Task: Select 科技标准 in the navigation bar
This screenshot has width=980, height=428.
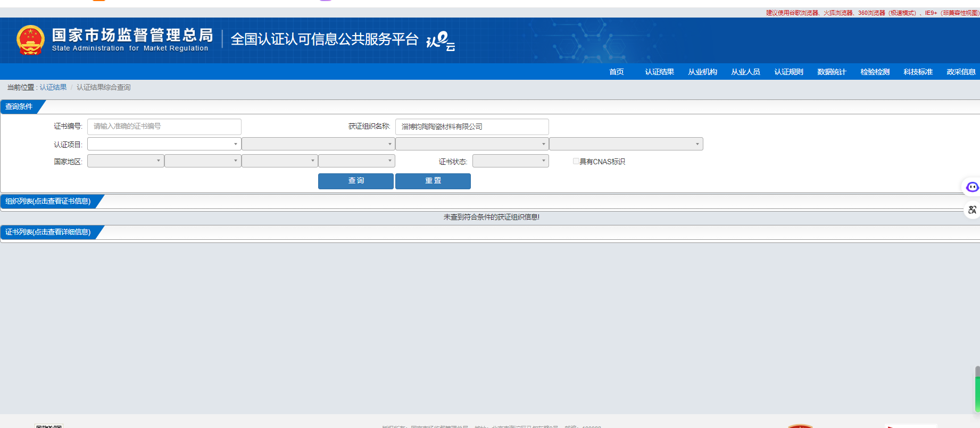Action: pyautogui.click(x=918, y=72)
